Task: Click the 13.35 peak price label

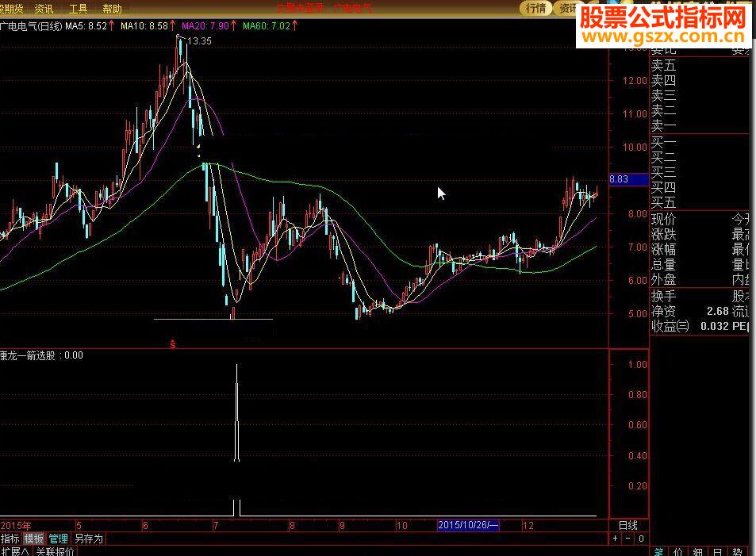Action: pos(199,41)
